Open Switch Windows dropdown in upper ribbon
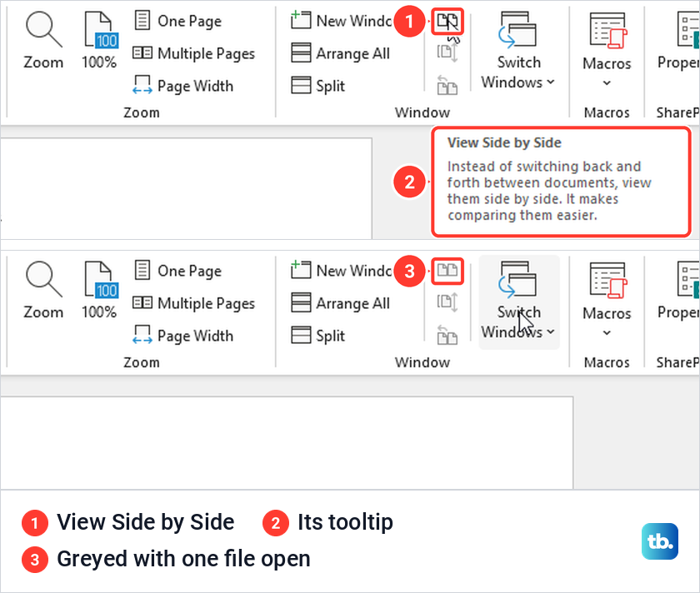The height and width of the screenshot is (593, 700). (x=518, y=50)
